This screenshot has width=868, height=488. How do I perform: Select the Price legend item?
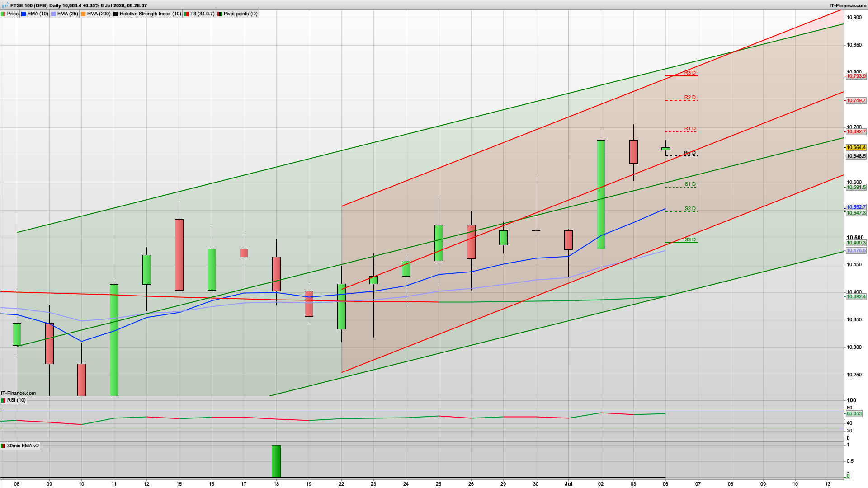coord(10,14)
